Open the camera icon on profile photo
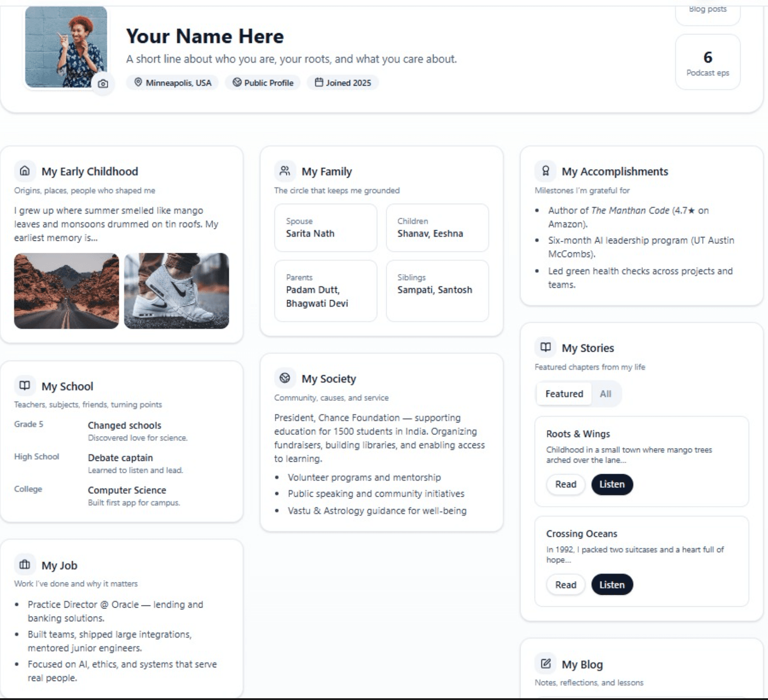 coord(102,84)
